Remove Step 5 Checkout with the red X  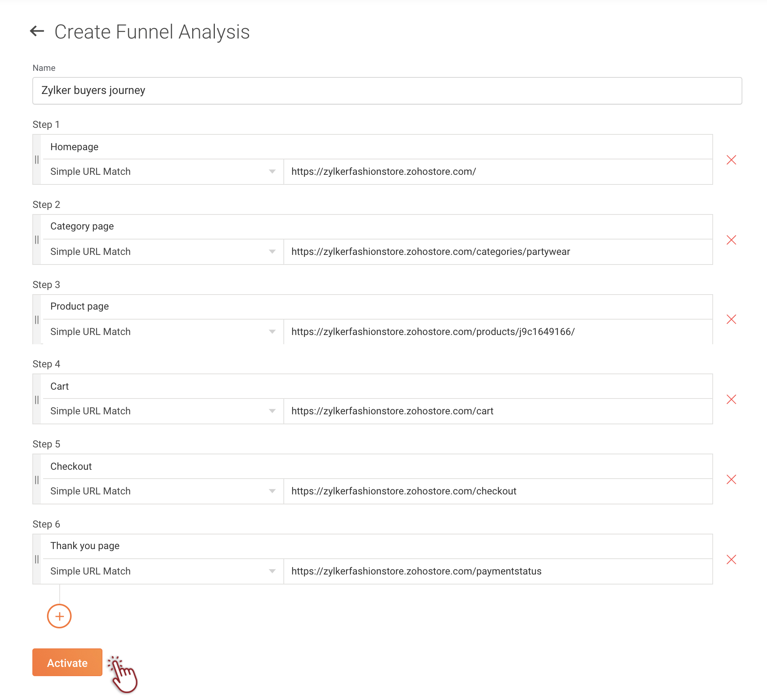point(731,479)
